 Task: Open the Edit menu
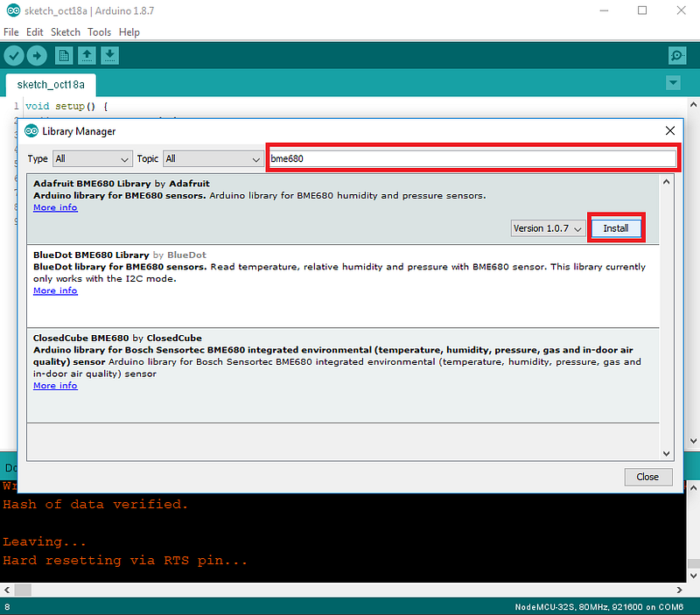click(x=34, y=32)
